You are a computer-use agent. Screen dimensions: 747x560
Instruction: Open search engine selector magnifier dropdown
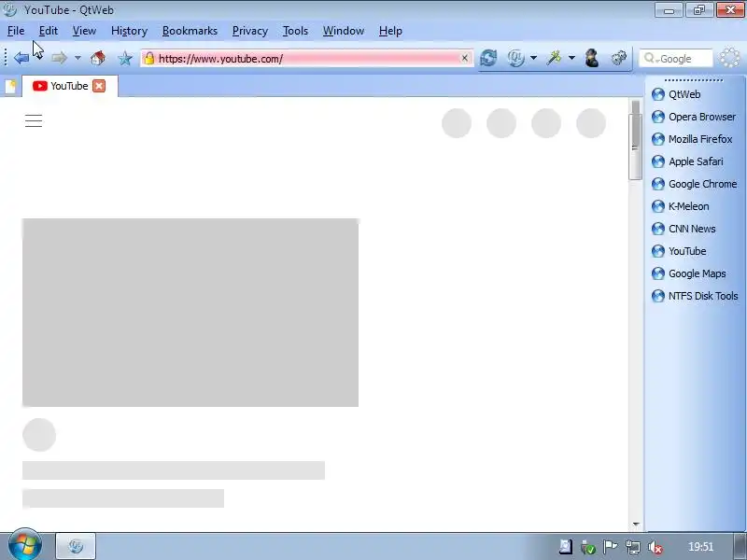[651, 59]
